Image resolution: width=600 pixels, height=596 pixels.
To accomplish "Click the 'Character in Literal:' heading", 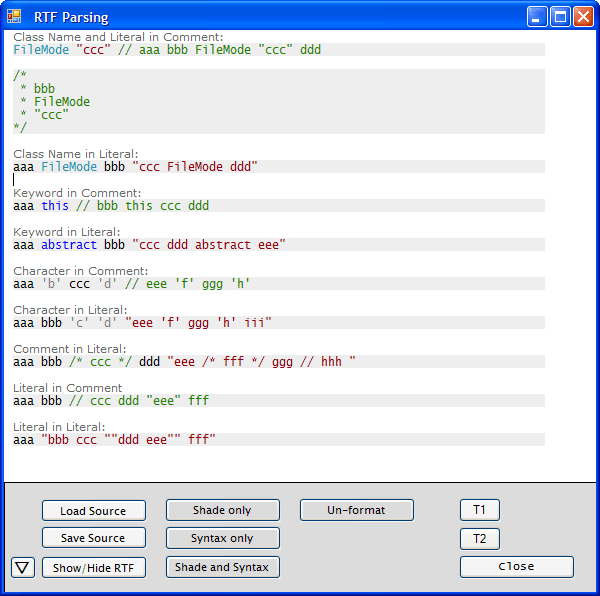I will [x=70, y=310].
